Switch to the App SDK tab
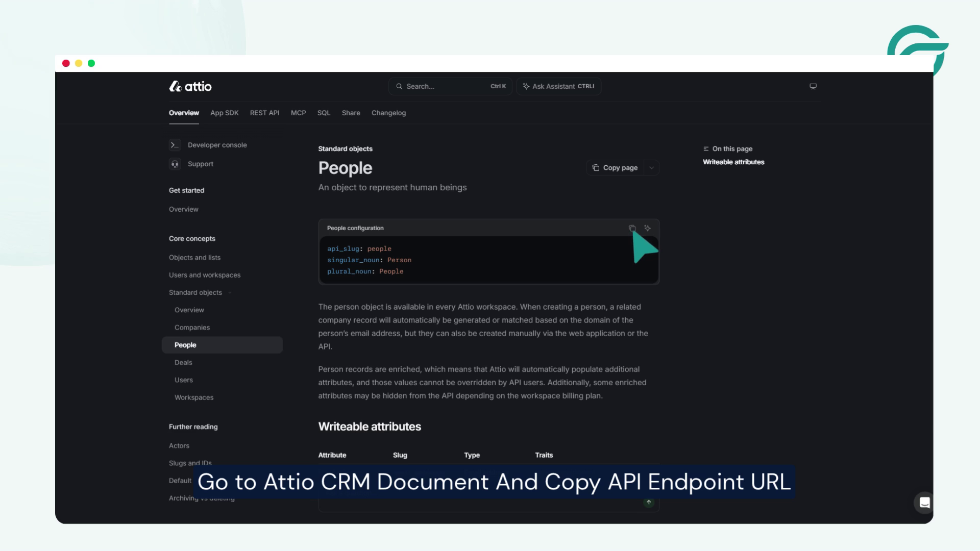Image resolution: width=980 pixels, height=551 pixels. pos(225,113)
